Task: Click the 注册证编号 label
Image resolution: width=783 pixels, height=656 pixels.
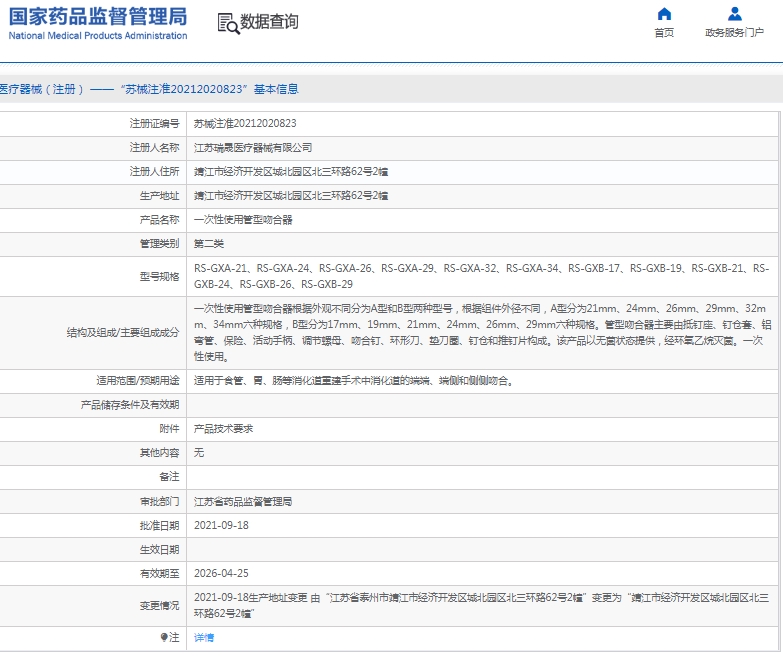Action: point(154,123)
